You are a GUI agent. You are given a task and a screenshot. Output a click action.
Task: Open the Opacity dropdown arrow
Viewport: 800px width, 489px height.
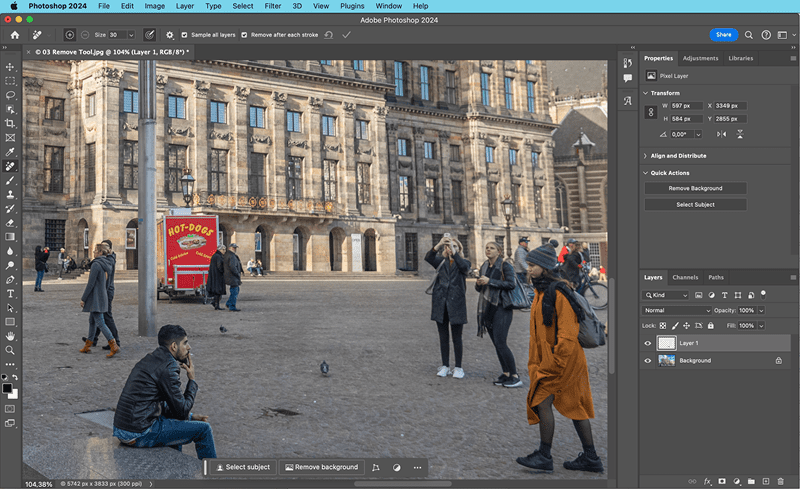(761, 310)
